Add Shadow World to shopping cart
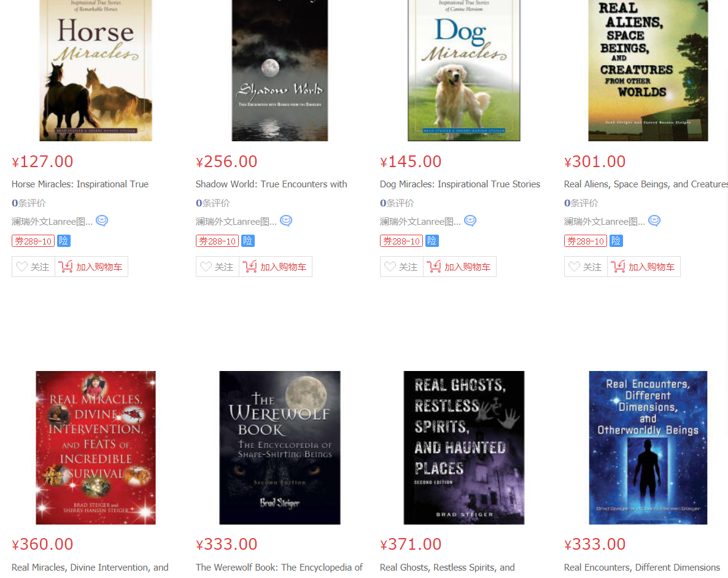The image size is (728, 578). pos(276,267)
